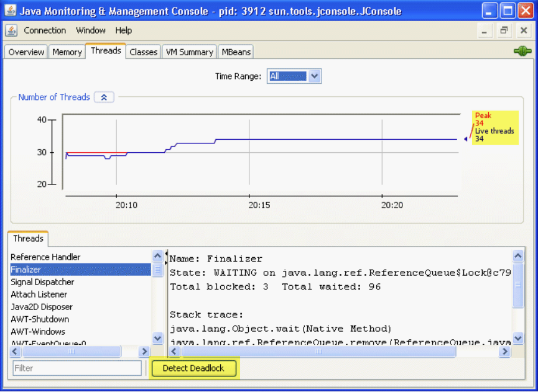Select the Reference Handler thread
The width and height of the screenshot is (538, 392).
tap(45, 257)
